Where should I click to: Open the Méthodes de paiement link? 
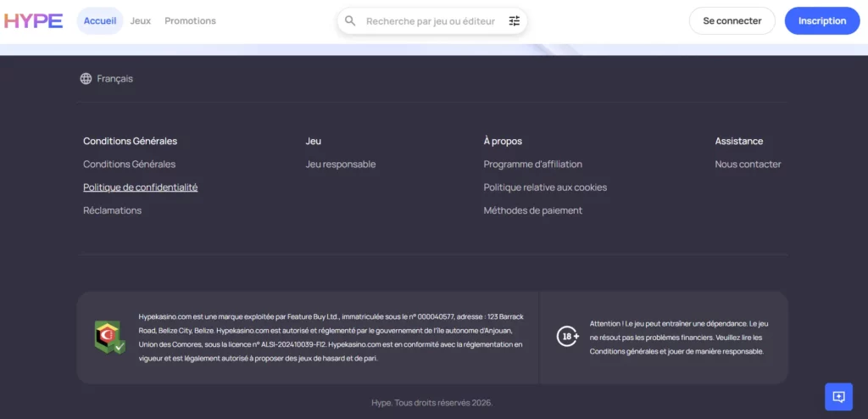(533, 210)
